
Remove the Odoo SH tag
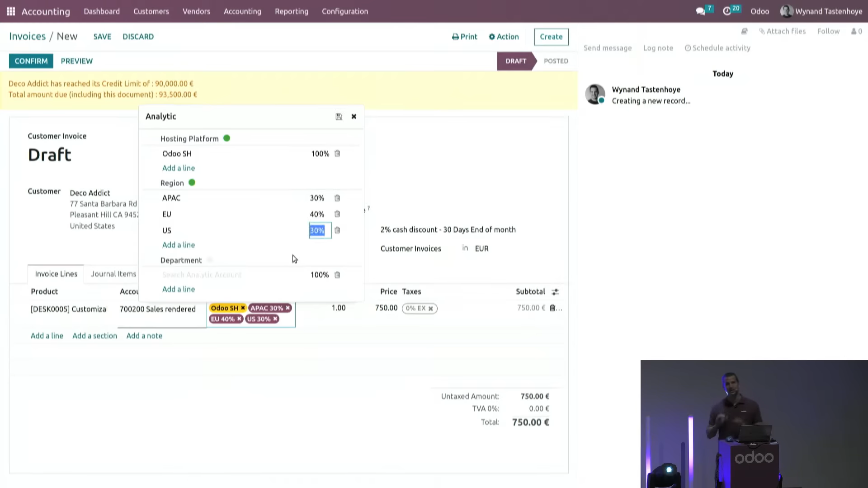243,308
